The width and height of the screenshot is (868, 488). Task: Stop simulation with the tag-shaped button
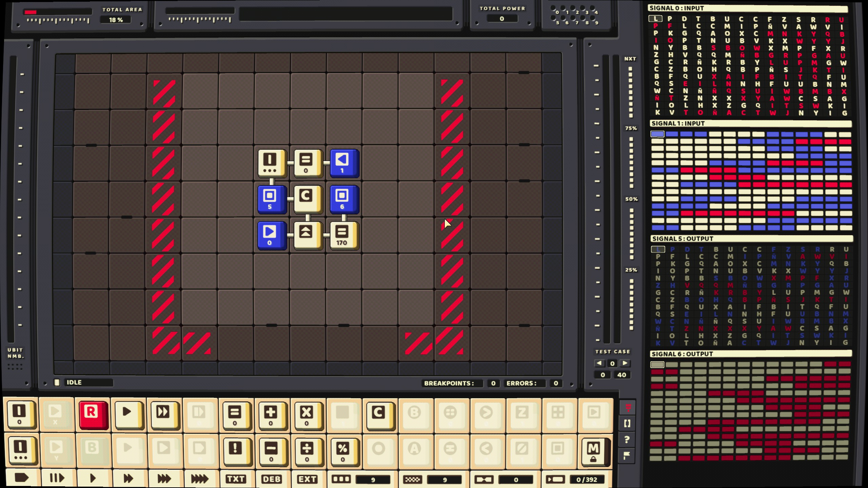point(22,479)
